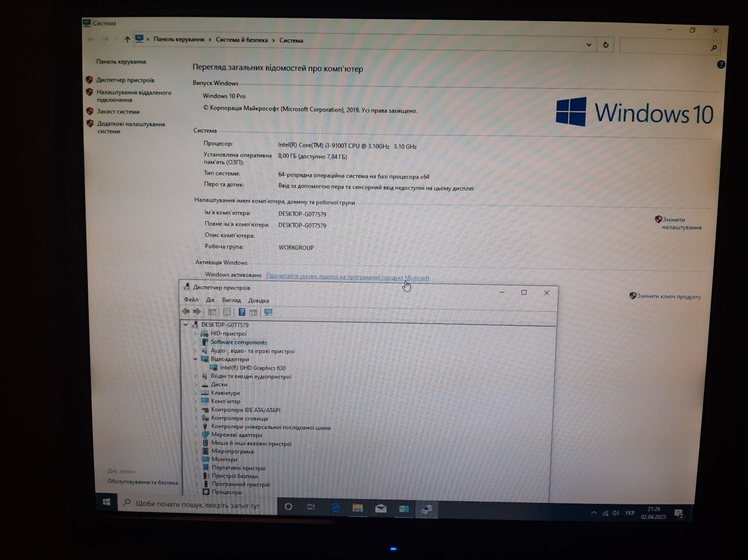The image size is (748, 560).
Task: Open Windows Start menu
Action: tap(106, 502)
